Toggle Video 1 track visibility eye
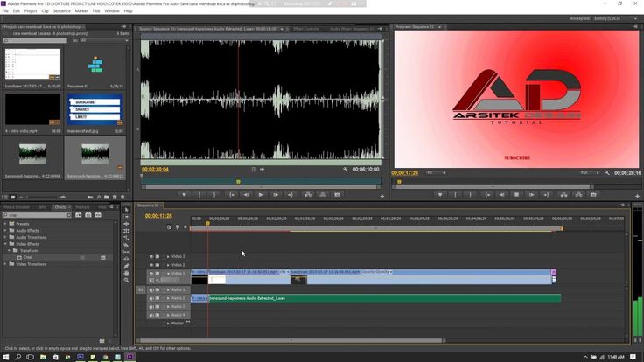This screenshot has width=644, height=362. click(x=150, y=273)
